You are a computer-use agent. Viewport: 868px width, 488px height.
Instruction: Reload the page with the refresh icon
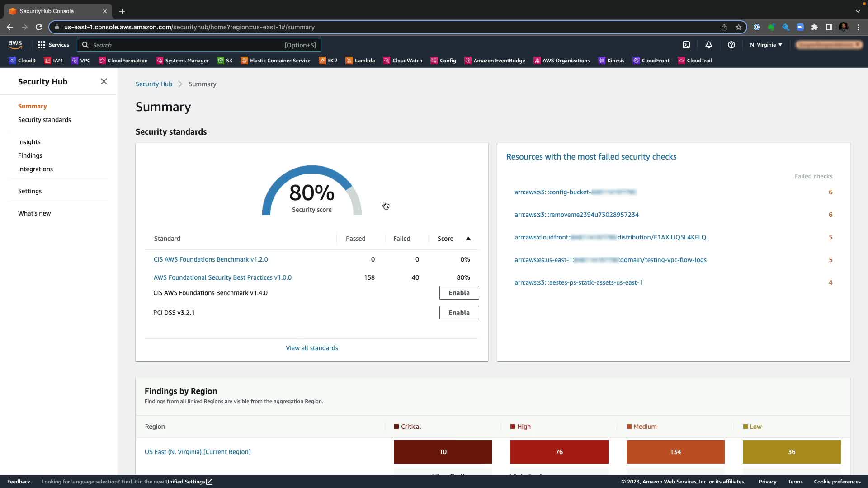(39, 27)
